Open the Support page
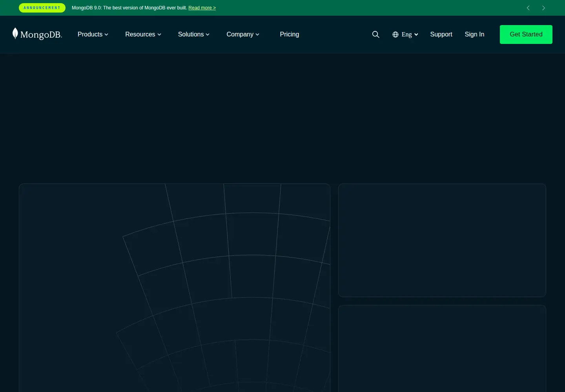Image resolution: width=565 pixels, height=392 pixels. 441,34
